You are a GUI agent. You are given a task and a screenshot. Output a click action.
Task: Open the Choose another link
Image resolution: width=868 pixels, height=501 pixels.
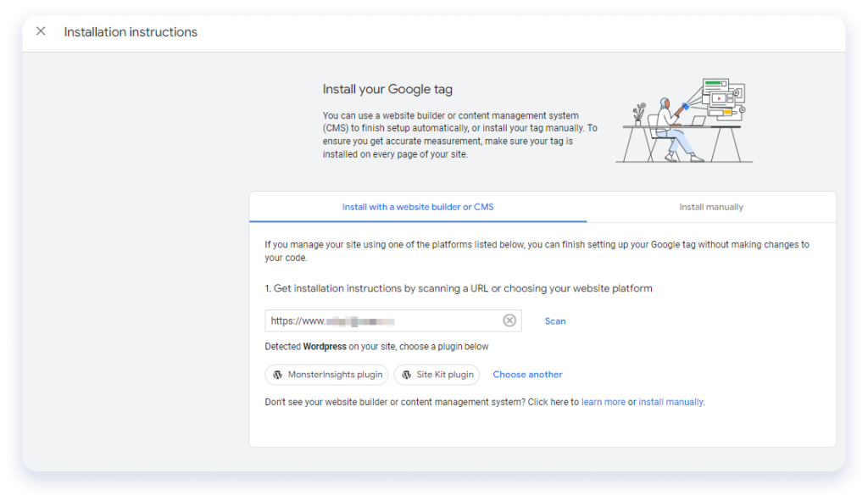coord(527,375)
